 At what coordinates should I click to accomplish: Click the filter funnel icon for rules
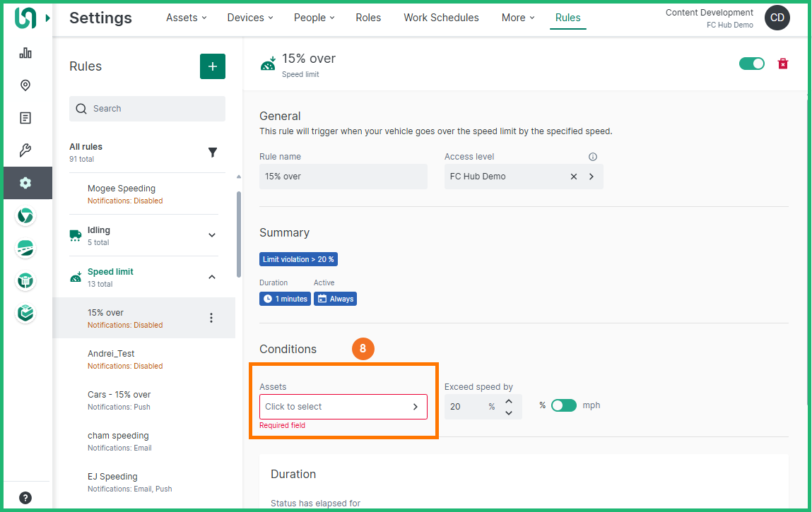pyautogui.click(x=212, y=153)
